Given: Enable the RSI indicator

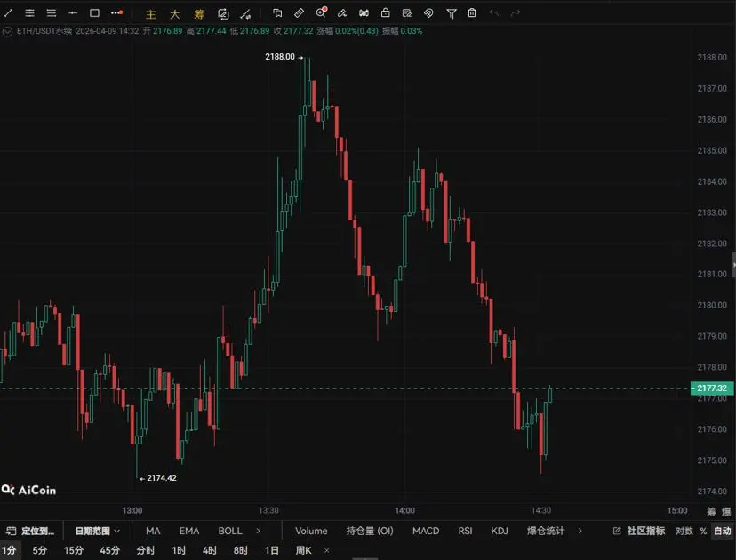Looking at the screenshot, I should [x=465, y=531].
